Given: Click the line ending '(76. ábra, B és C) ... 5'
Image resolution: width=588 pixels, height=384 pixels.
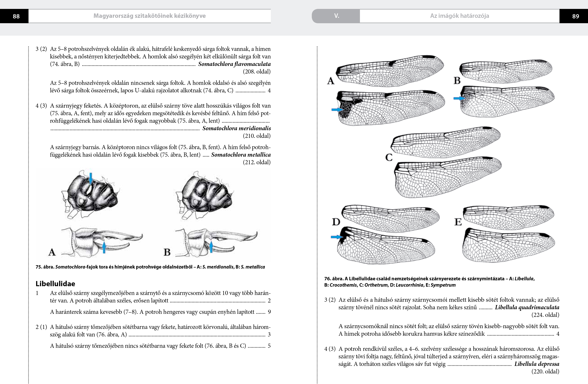Looking at the screenshot, I should [x=160, y=346].
